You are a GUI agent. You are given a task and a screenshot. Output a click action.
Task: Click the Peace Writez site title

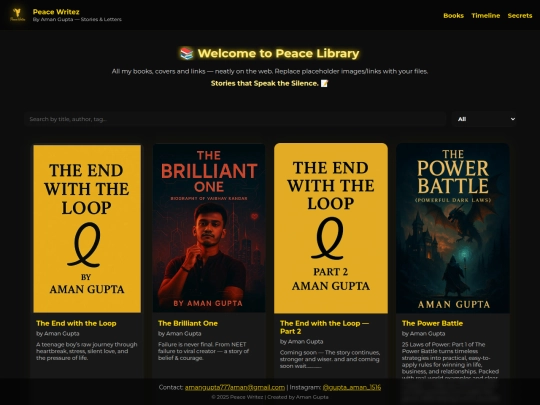pos(56,12)
